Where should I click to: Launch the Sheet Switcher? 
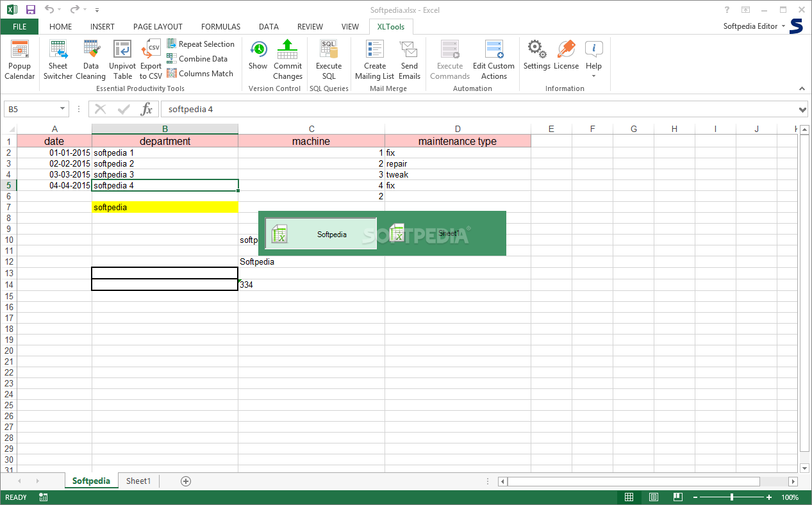tap(58, 60)
